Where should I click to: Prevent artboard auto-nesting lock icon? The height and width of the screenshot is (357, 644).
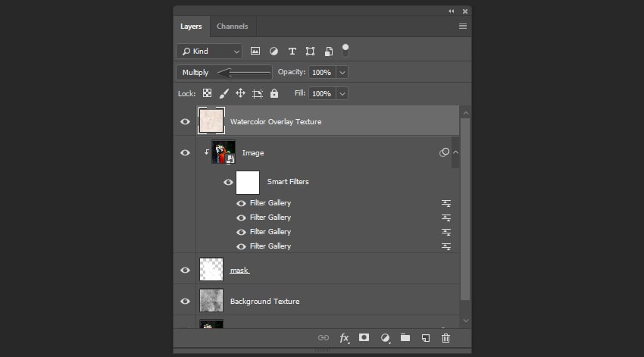[x=258, y=94]
